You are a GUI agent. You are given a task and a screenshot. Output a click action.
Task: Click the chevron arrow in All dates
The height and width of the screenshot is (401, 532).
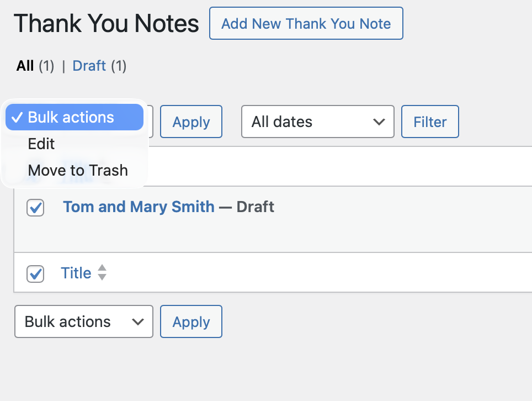click(379, 122)
